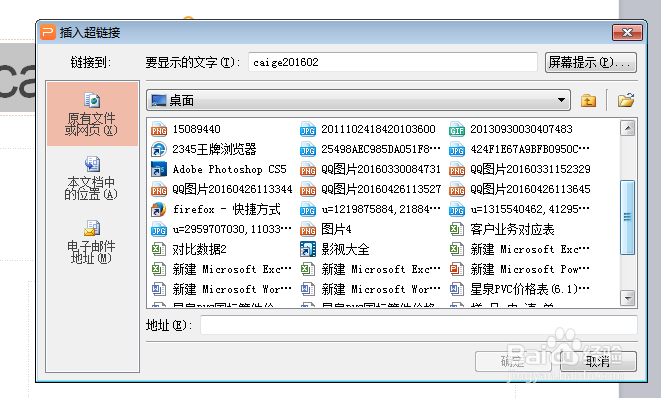Go up one folder level icon

tap(588, 100)
